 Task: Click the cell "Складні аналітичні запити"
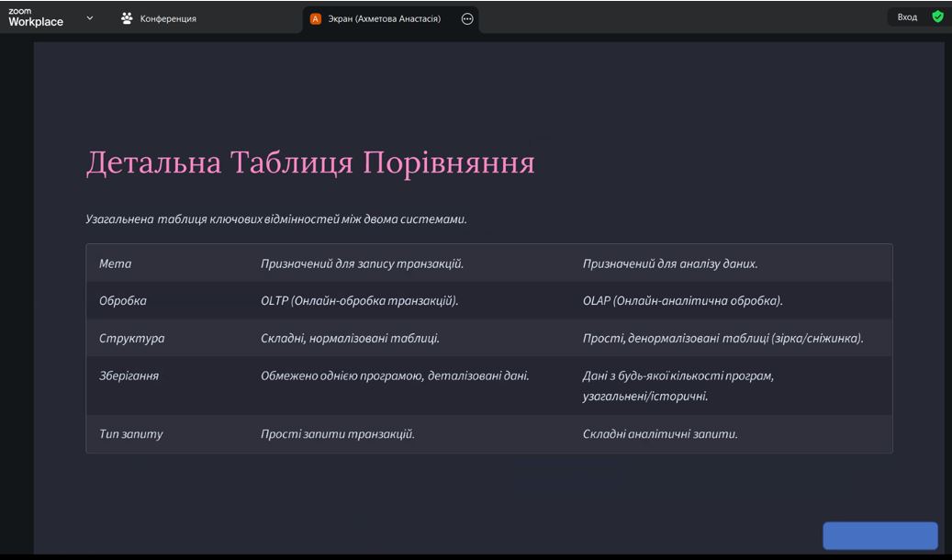pos(660,433)
